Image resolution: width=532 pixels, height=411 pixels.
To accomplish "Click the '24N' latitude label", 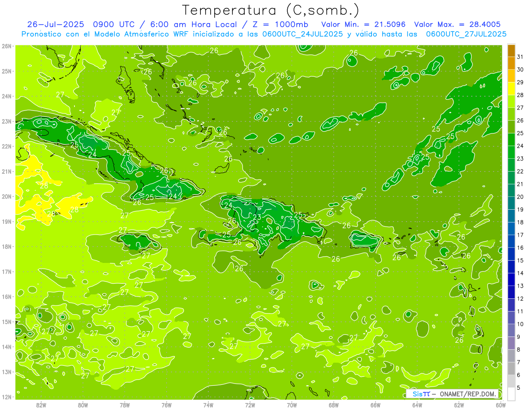I will click(x=7, y=96).
